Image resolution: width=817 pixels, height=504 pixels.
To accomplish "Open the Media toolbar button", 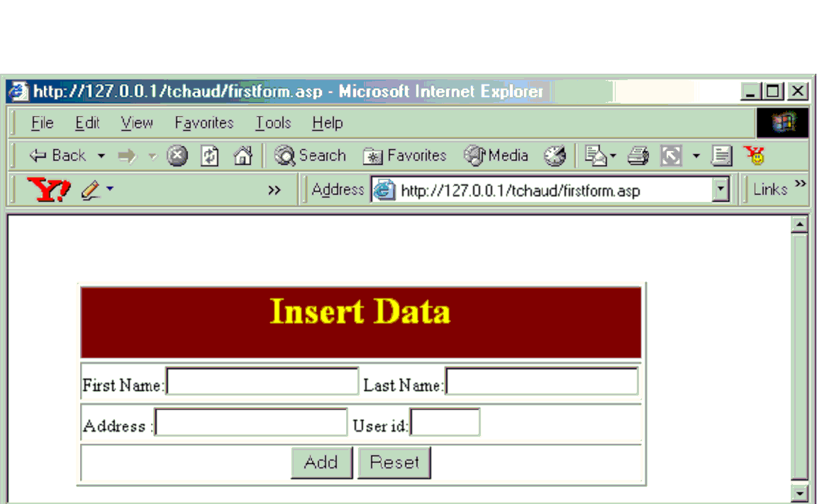I will click(496, 155).
